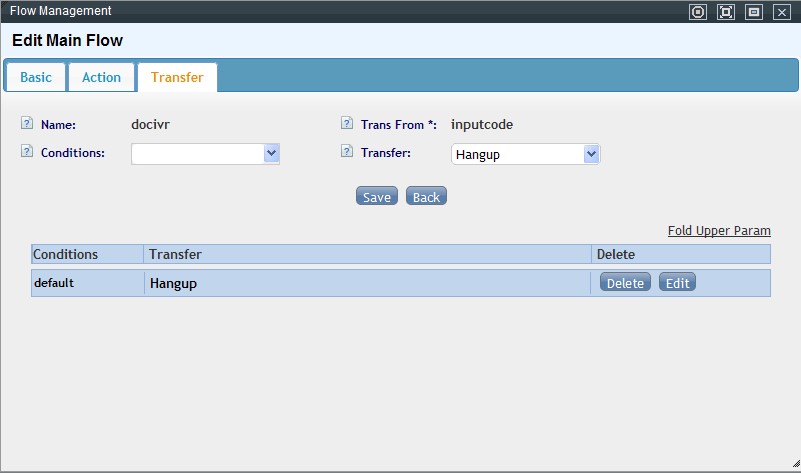Open the Action tab

101,77
